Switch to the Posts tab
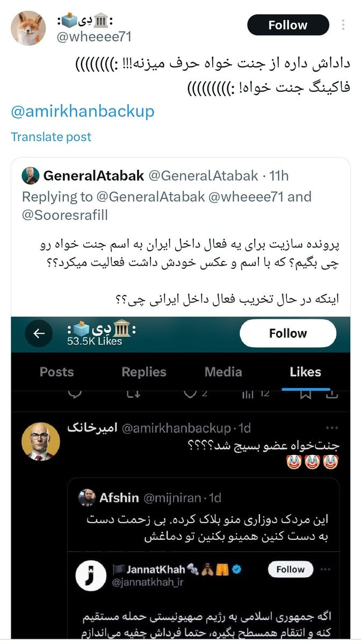The height and width of the screenshot is (644, 361). [57, 372]
